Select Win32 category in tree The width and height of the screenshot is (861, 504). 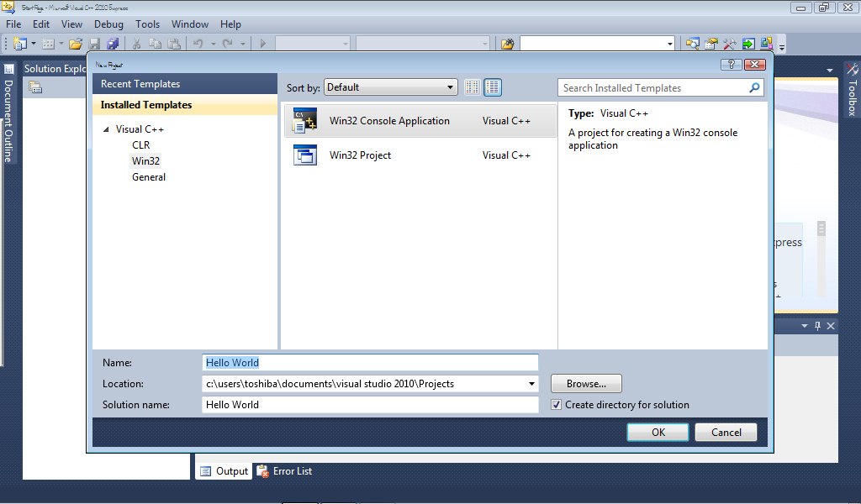[x=145, y=160]
